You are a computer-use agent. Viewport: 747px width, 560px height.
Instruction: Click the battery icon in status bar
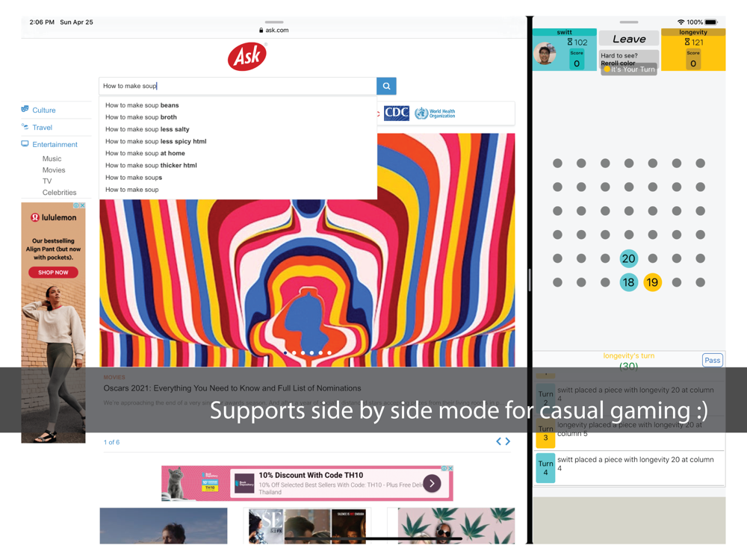711,22
